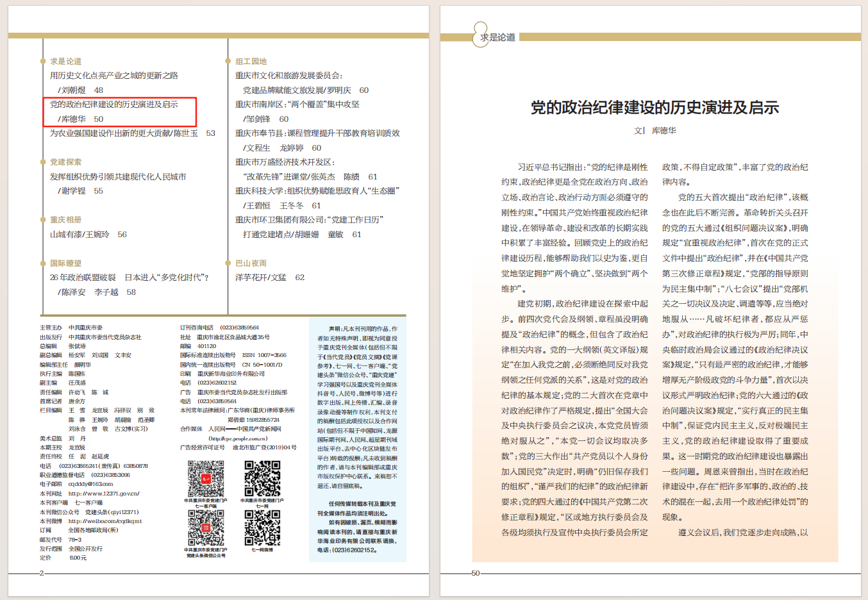Screen dimensions: 868x600
Task: Click the article title on the right page
Action: 655,107
